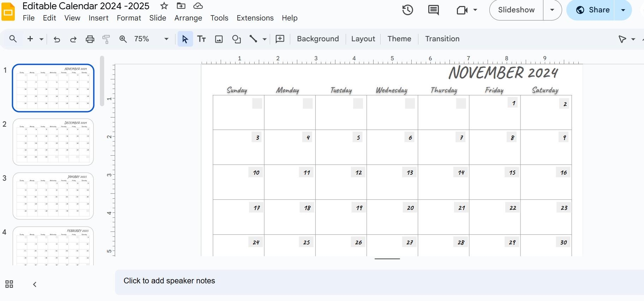Image resolution: width=644 pixels, height=301 pixels.
Task: Click the Background button
Action: (318, 39)
